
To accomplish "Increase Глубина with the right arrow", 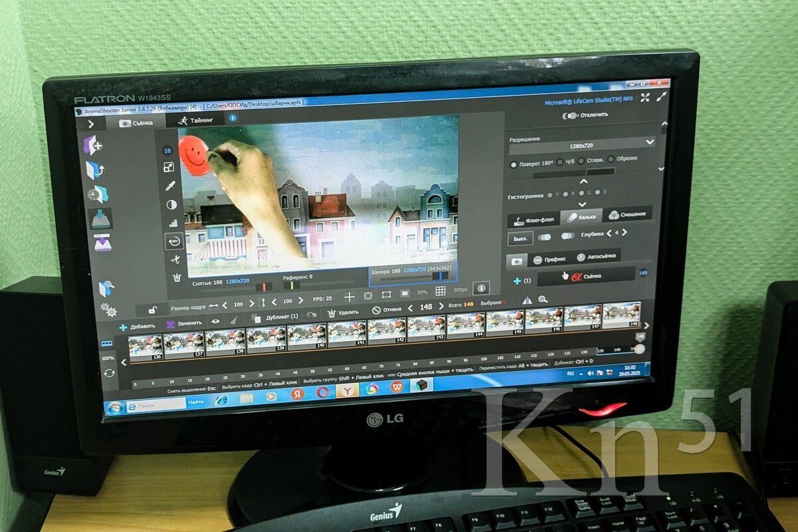I will pyautogui.click(x=624, y=233).
